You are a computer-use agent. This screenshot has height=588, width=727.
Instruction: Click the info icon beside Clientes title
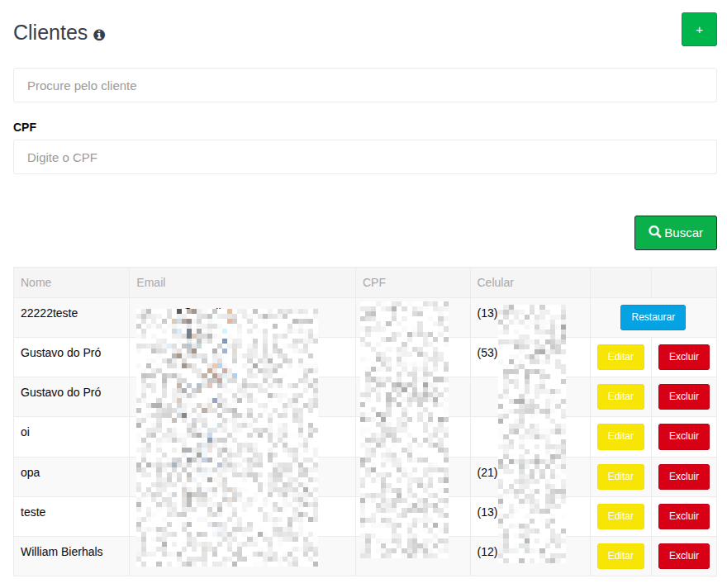point(99,35)
